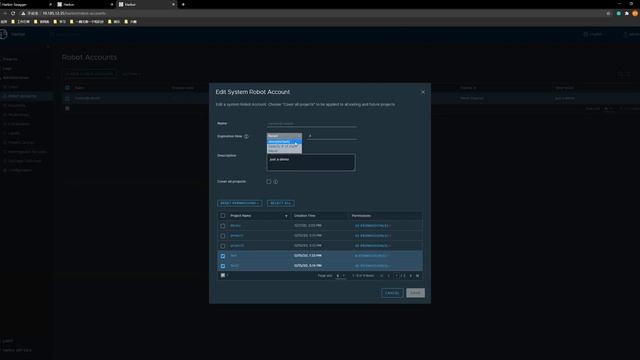Close the active Harbor browser tab
The image size is (640, 360).
pyautogui.click(x=173, y=4)
